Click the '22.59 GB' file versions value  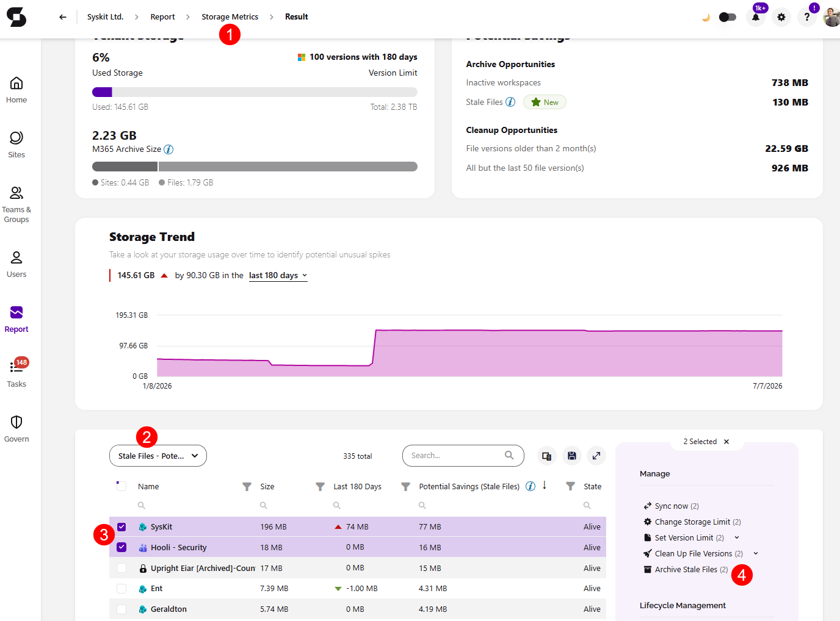[x=786, y=148]
